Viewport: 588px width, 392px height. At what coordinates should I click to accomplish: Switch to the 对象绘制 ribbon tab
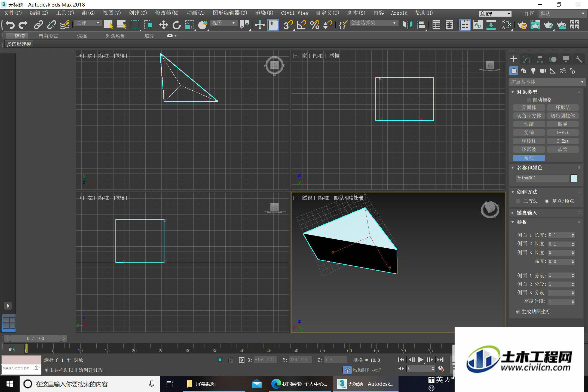115,36
